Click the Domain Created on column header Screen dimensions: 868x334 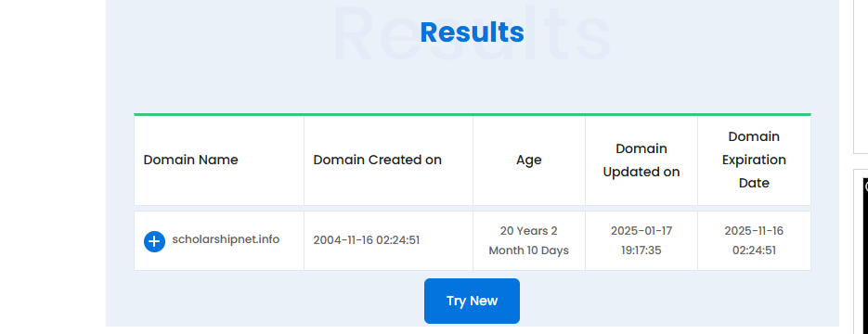pos(378,160)
